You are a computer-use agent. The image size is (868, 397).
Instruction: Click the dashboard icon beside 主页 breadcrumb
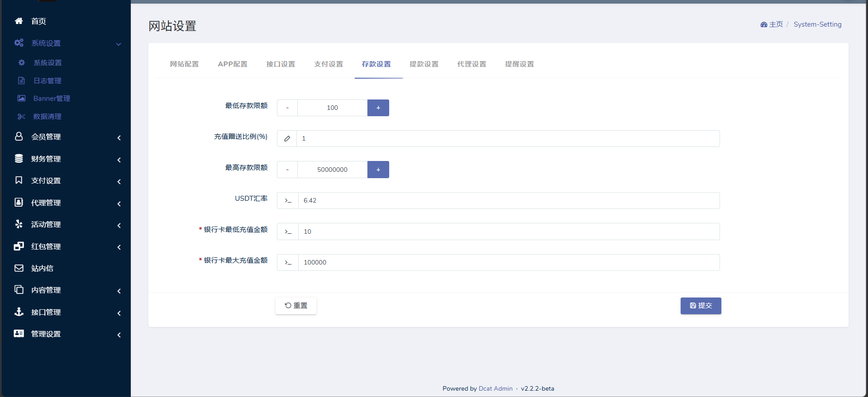[764, 24]
